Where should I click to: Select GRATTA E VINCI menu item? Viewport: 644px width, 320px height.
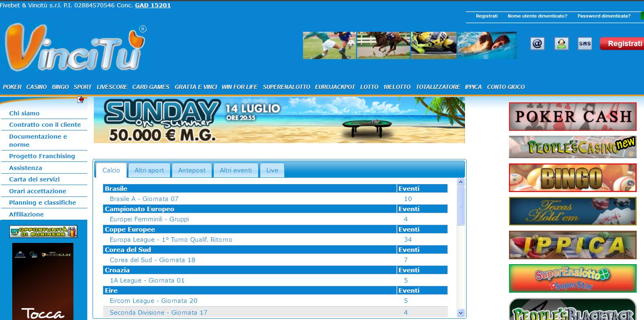coord(196,87)
